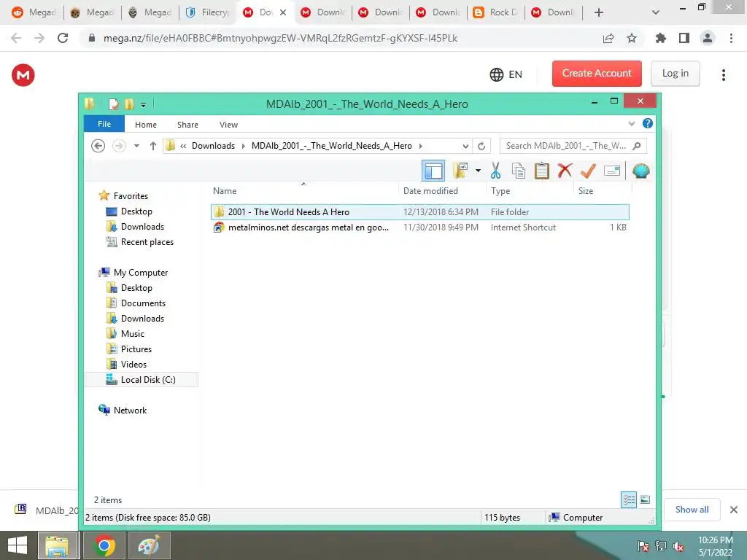Viewport: 747px width, 560px height.
Task: Open Chrome from the taskbar
Action: click(104, 545)
